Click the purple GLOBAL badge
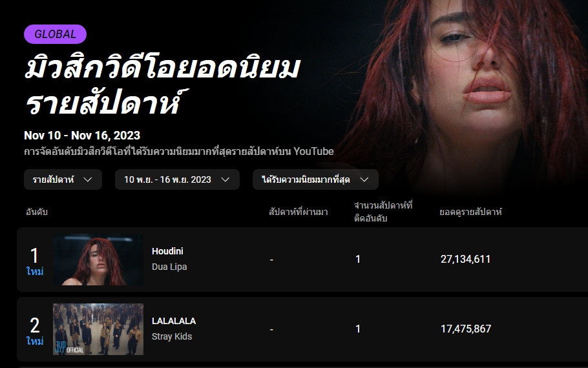The image size is (588, 368). pos(55,34)
